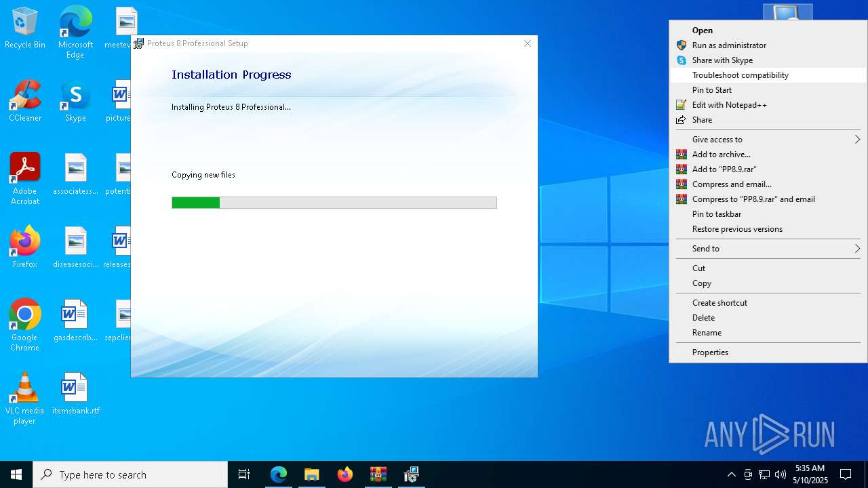
Task: Choose Share in the context menu
Action: point(768,120)
